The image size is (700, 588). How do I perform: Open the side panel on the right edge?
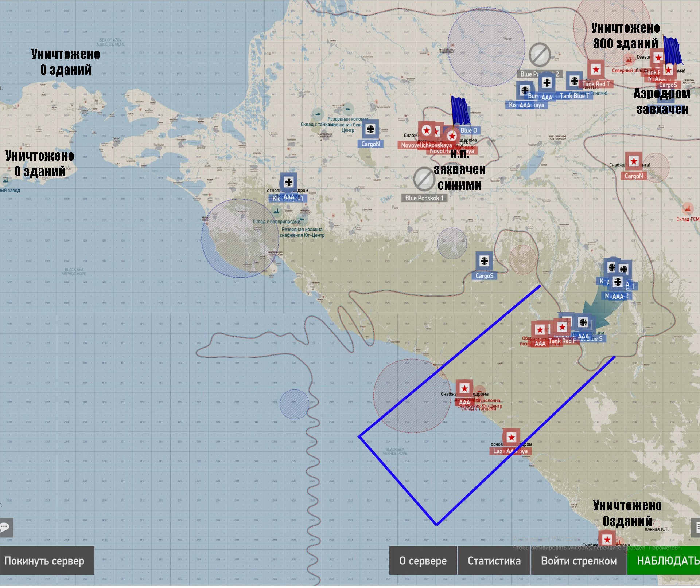[x=696, y=528]
